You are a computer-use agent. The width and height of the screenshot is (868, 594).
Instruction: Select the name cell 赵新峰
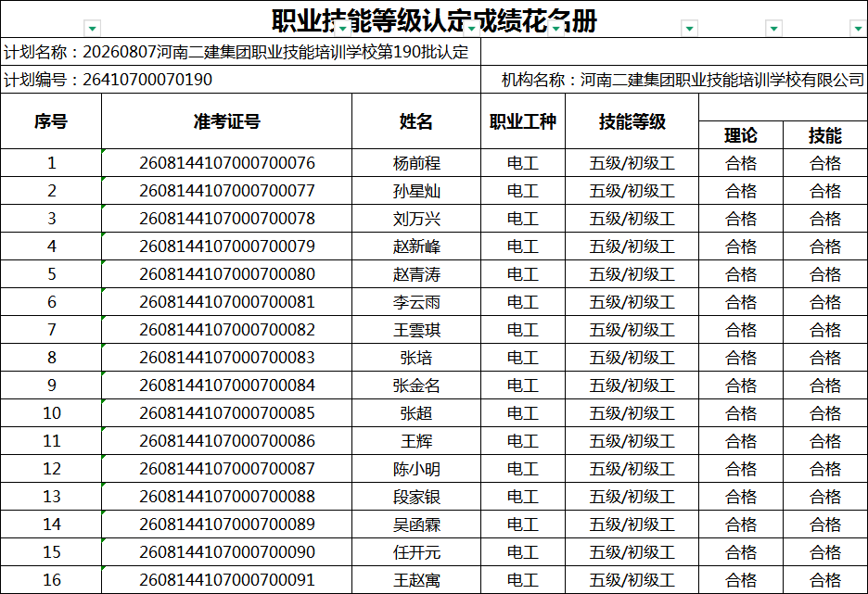pyautogui.click(x=416, y=246)
